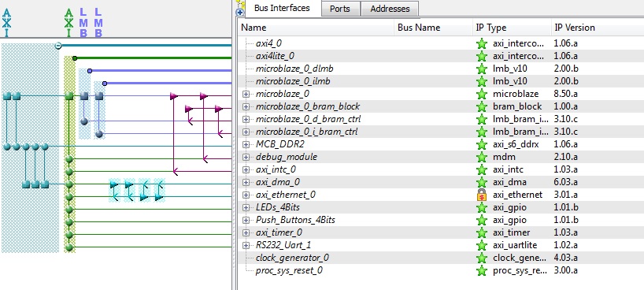The image size is (644, 290).
Task: Switch to the Ports tab
Action: 339,9
